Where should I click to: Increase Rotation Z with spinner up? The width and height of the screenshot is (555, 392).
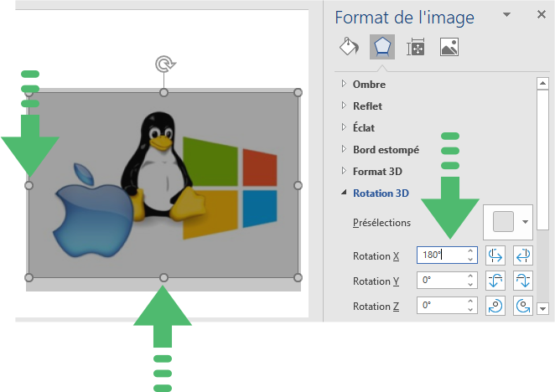(x=470, y=301)
